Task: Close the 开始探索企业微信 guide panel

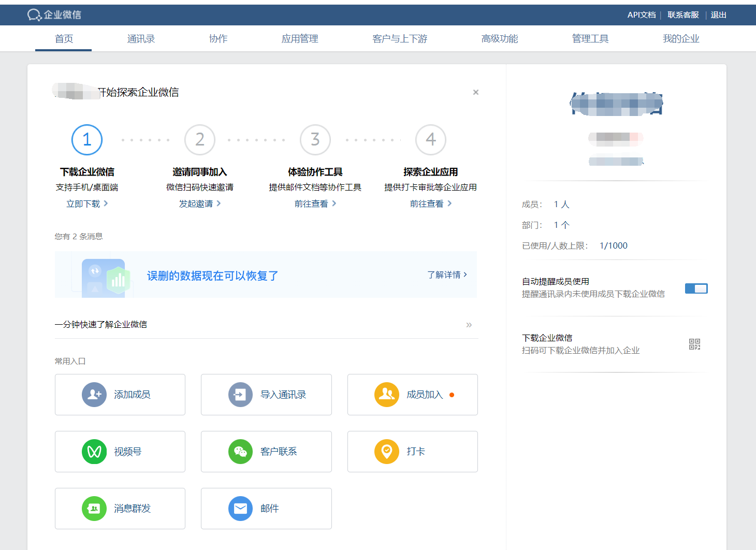Action: pyautogui.click(x=476, y=92)
